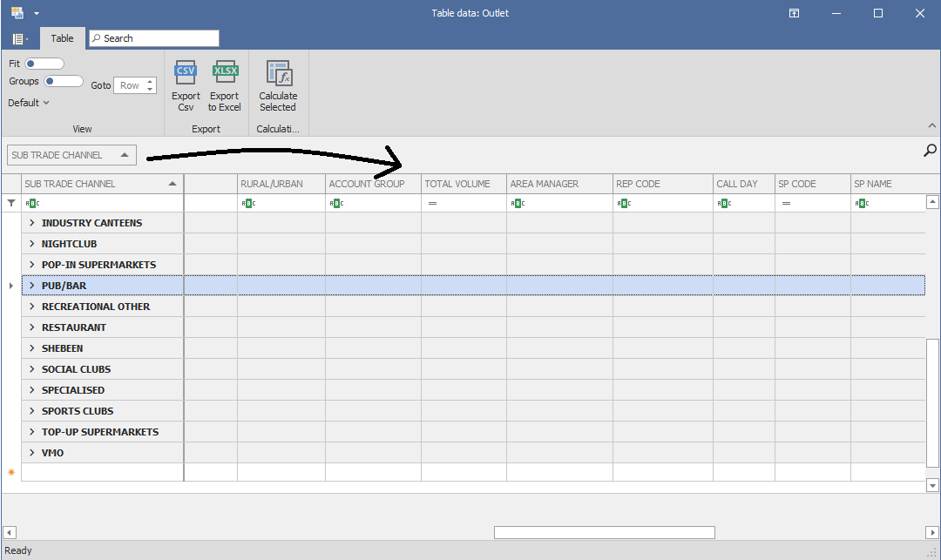Click the SUB TRADE CHANNEL grouping chip
The height and width of the screenshot is (560, 941).
71,155
